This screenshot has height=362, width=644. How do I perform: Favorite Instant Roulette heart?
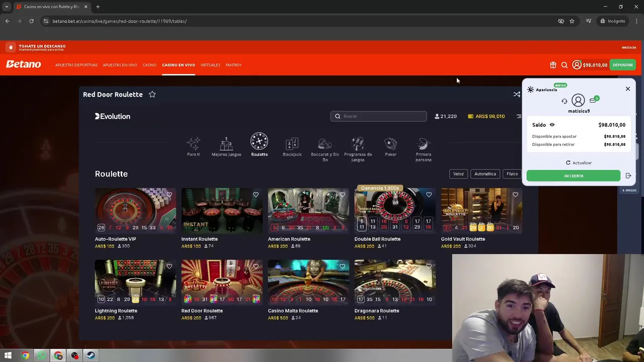(256, 195)
